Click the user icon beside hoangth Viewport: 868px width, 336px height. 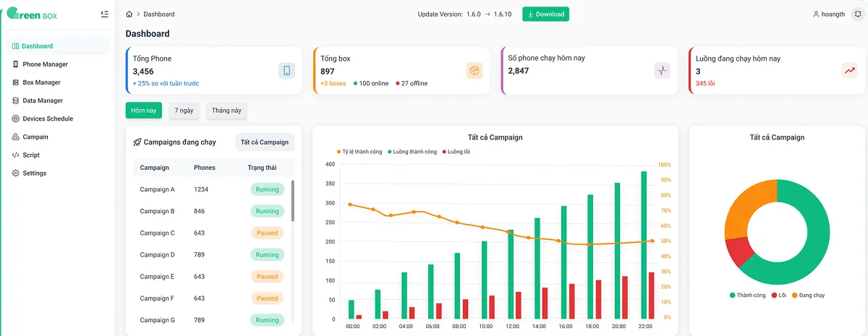coord(817,14)
